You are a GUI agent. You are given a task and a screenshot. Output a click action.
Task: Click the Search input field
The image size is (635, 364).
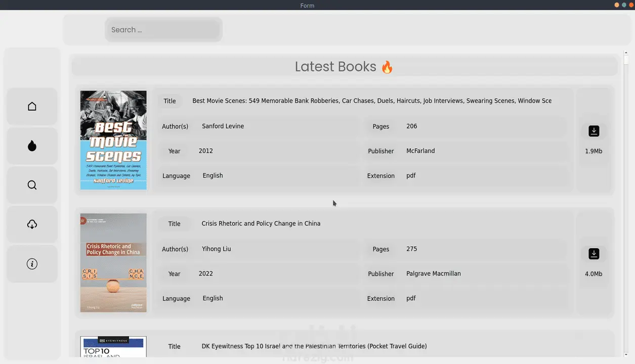coord(163,30)
